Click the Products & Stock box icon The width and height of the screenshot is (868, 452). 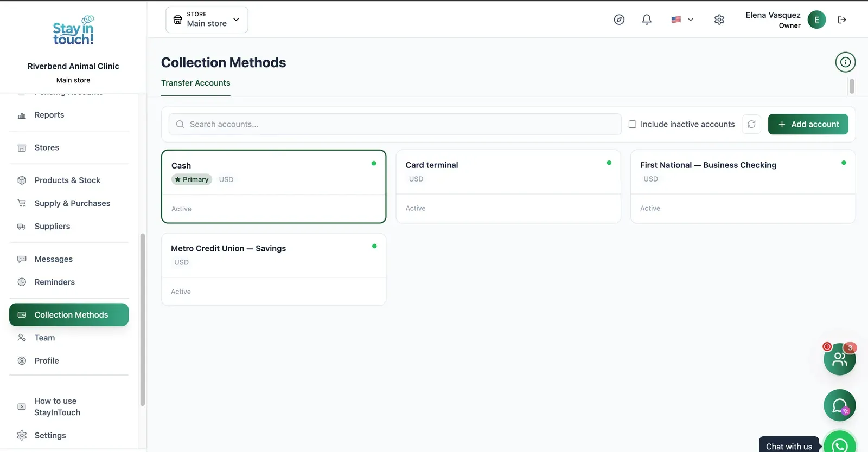pyautogui.click(x=22, y=180)
